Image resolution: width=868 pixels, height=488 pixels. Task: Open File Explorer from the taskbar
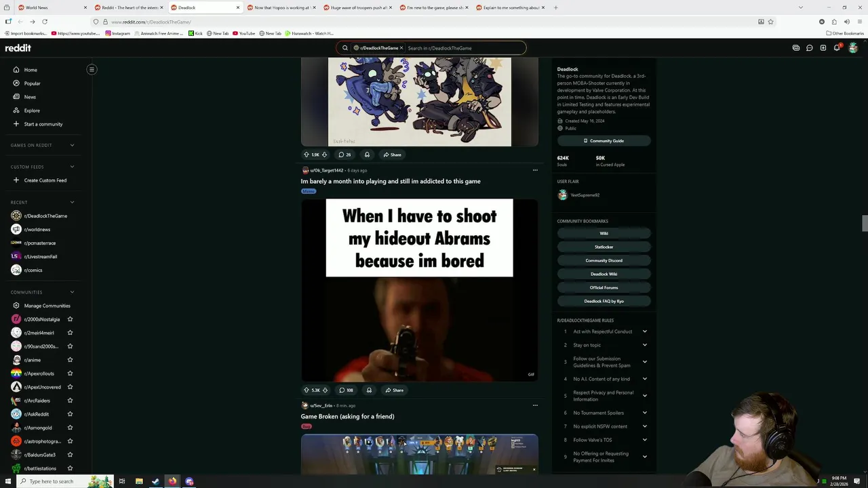(x=139, y=481)
